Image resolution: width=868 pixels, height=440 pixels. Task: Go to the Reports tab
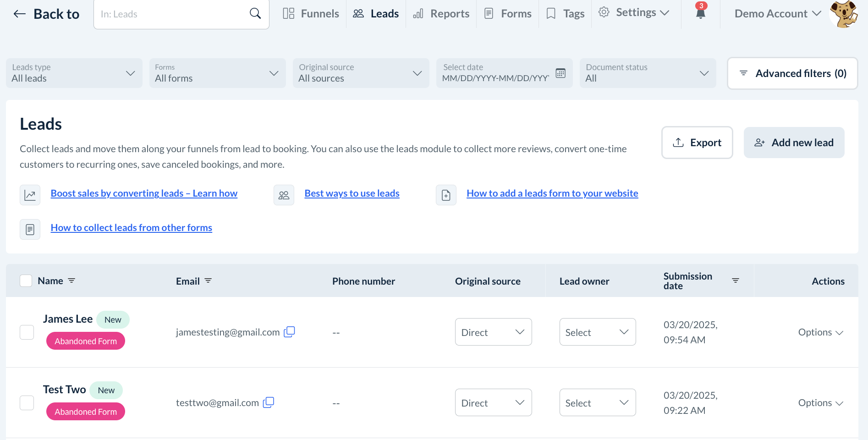441,14
